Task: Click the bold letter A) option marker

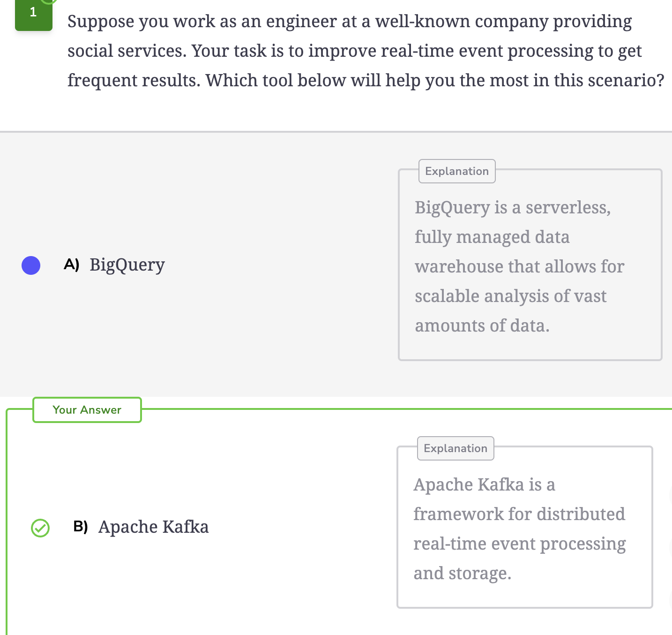Action: pos(71,265)
